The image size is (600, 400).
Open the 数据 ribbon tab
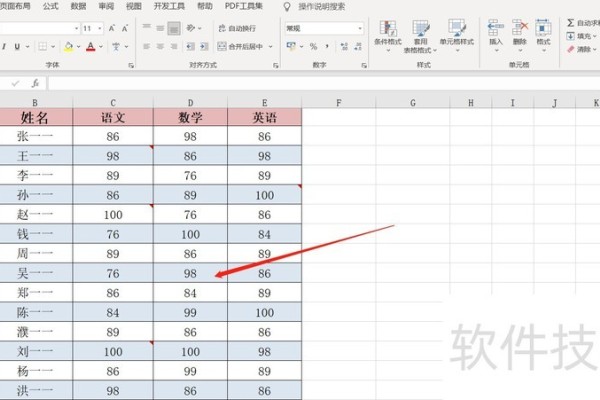pos(78,6)
